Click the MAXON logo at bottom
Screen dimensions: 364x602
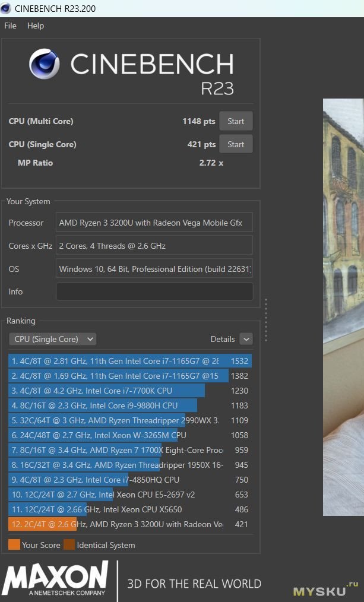click(x=55, y=578)
